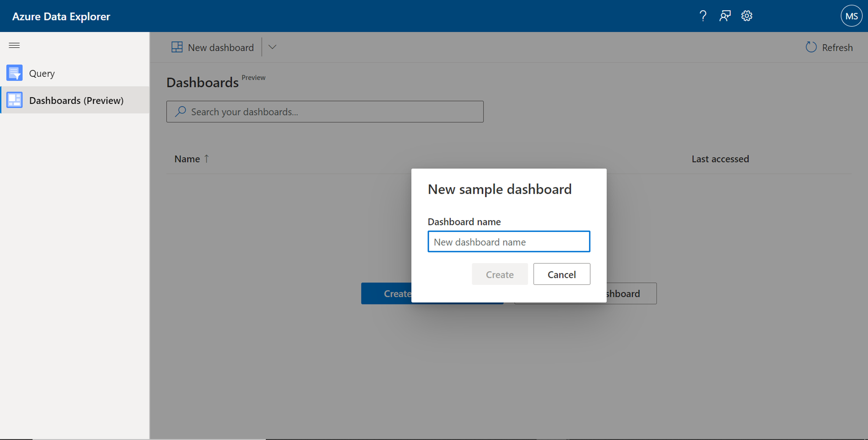Viewport: 868px width, 440px height.
Task: Click the Preview superscript label
Action: (x=253, y=78)
